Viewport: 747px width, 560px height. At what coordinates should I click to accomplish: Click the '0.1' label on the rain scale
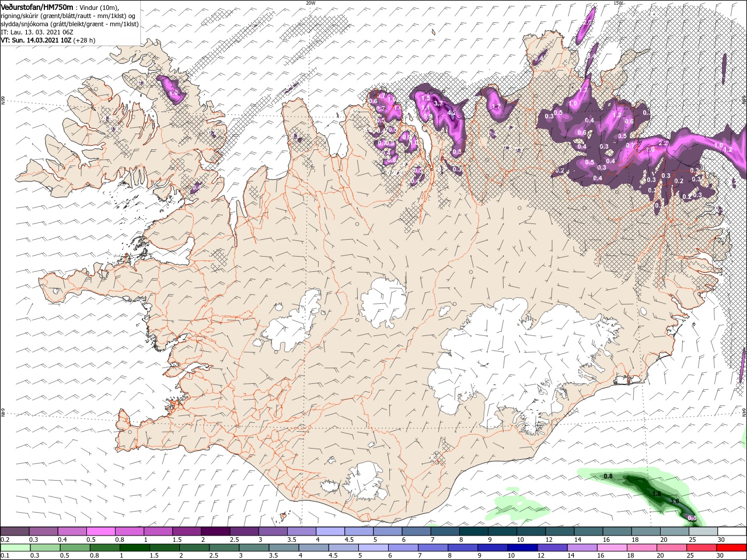pyautogui.click(x=5, y=556)
